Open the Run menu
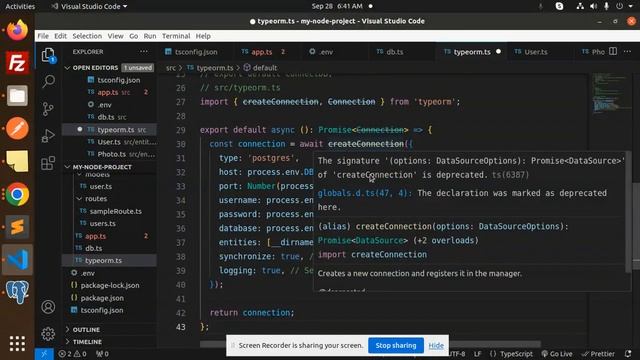 tap(150, 36)
